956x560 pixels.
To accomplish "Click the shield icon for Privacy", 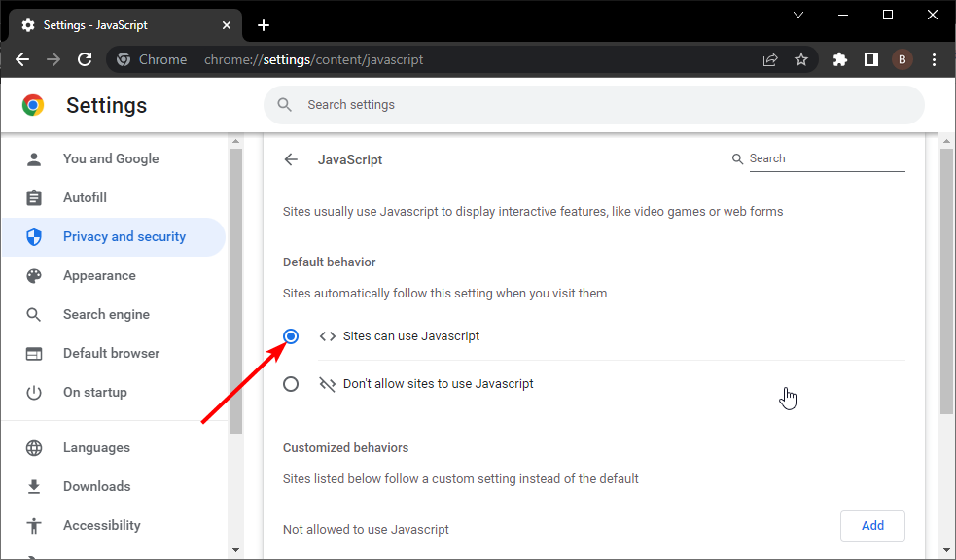I will (34, 237).
